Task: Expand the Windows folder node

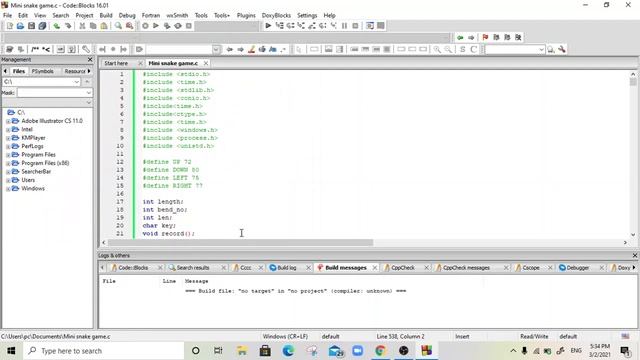Action: coord(8,189)
